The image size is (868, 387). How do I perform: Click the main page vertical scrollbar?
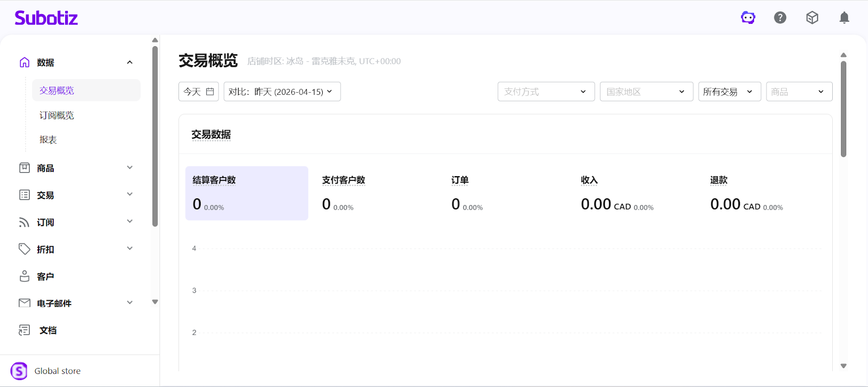point(844,108)
